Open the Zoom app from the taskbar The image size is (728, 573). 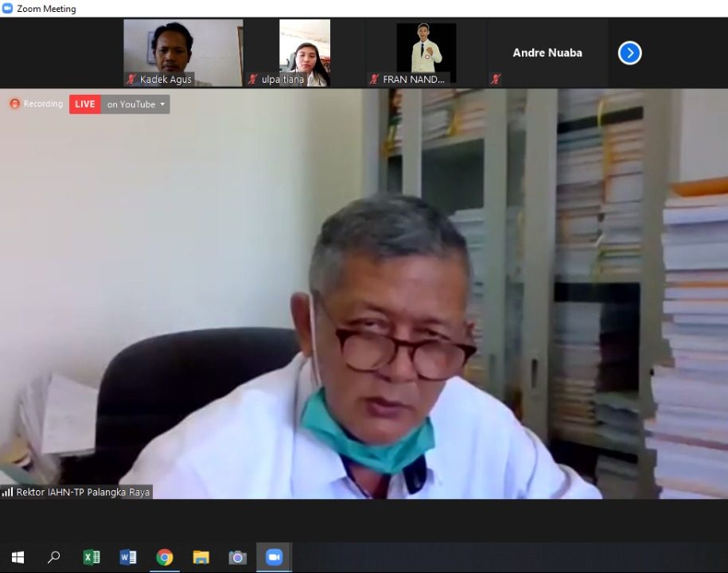click(x=274, y=557)
